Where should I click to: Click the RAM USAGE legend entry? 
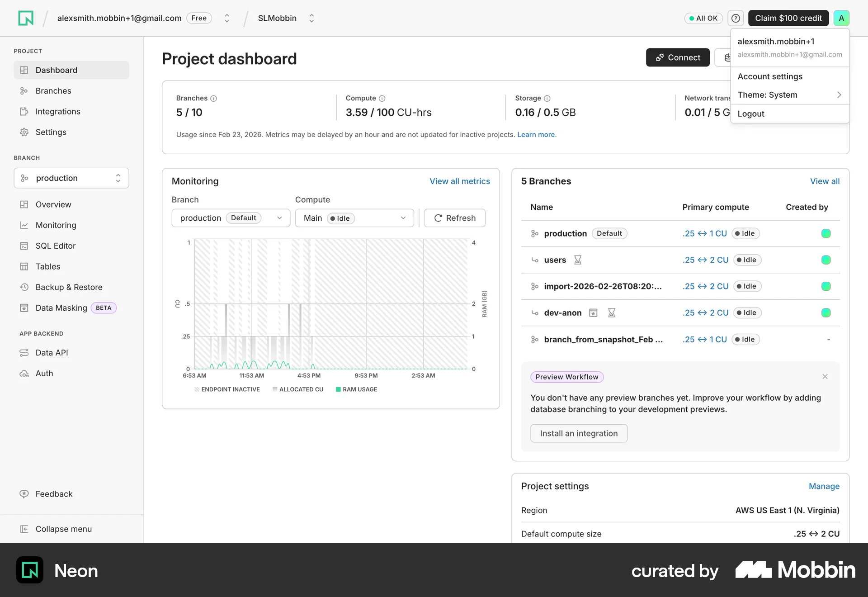click(357, 389)
